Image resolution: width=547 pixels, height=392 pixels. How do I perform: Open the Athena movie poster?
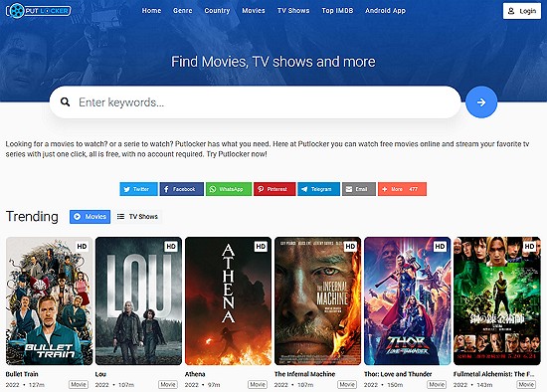(228, 300)
